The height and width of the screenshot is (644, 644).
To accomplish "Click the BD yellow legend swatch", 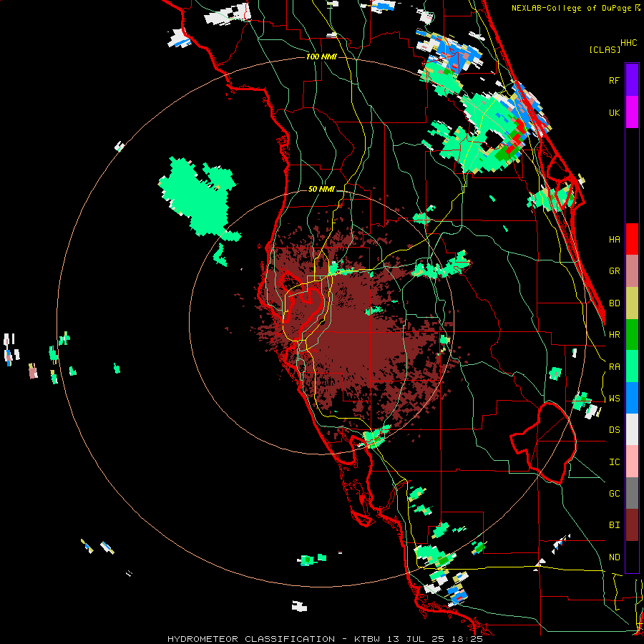I will [632, 303].
